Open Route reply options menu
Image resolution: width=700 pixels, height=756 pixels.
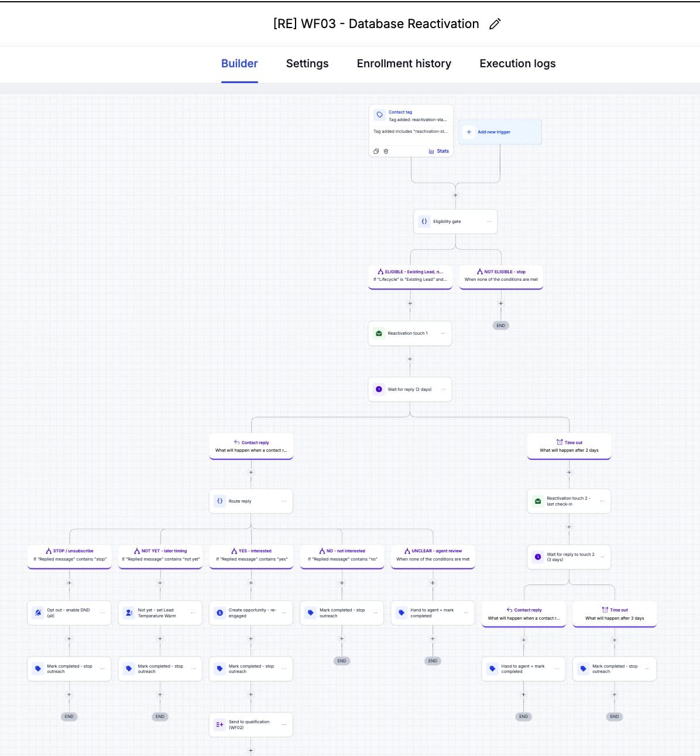[284, 501]
